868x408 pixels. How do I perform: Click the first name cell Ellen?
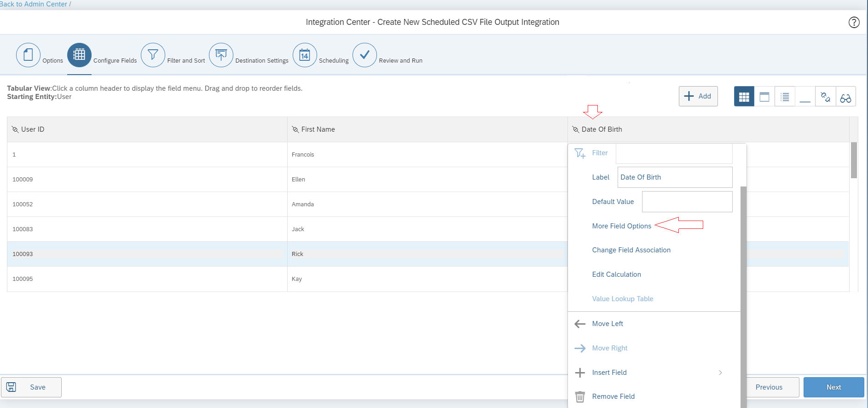[x=428, y=180]
